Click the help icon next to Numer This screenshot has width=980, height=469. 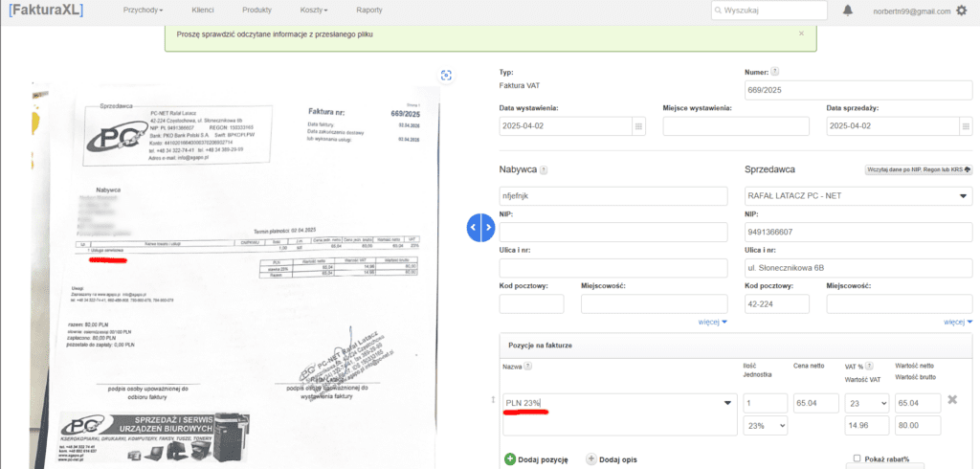tap(775, 72)
